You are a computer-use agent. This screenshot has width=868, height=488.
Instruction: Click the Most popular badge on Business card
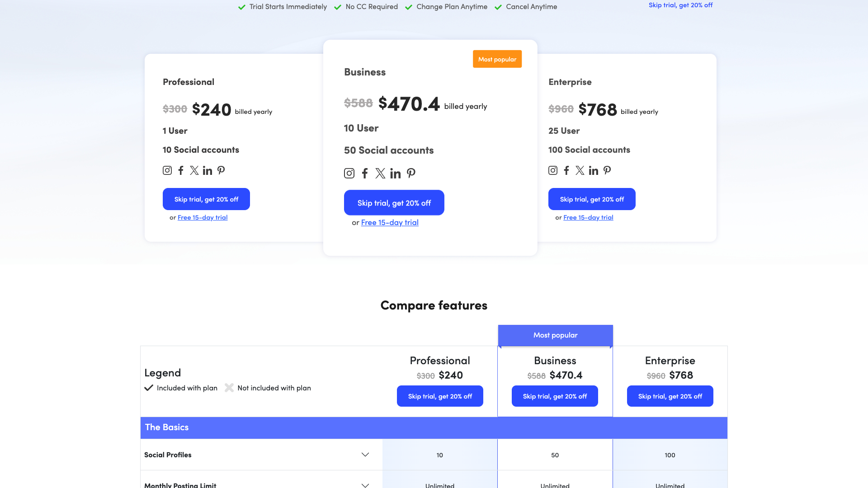(497, 59)
